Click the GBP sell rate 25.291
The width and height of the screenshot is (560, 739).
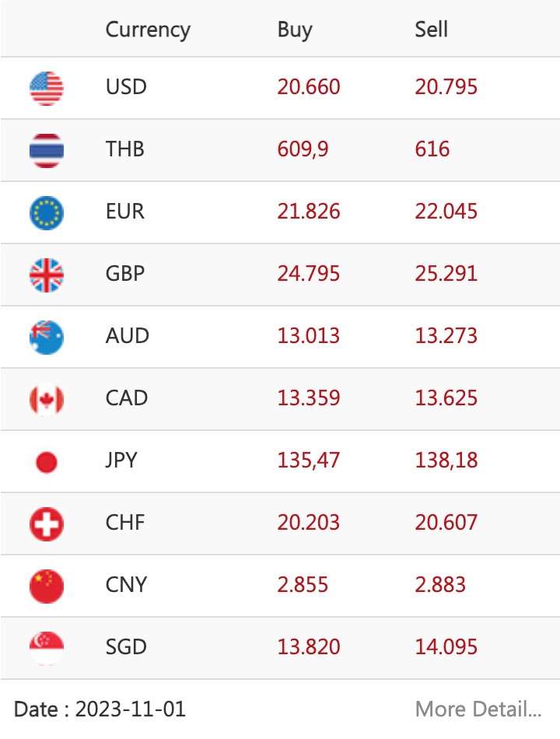(446, 273)
